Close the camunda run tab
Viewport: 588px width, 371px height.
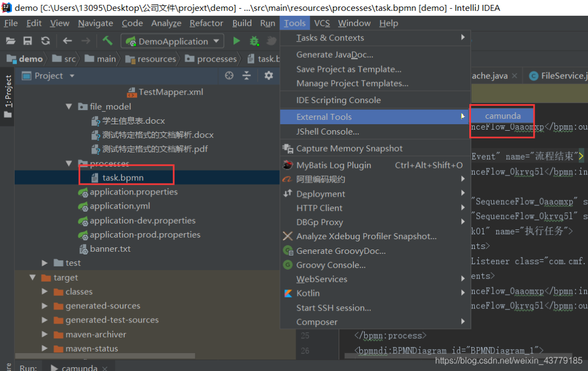[105, 368]
